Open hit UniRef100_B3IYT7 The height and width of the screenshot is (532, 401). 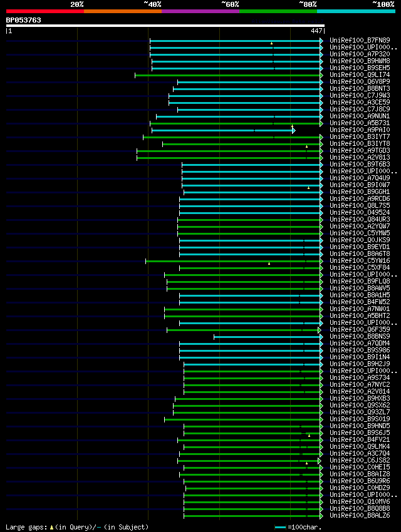coord(360,136)
